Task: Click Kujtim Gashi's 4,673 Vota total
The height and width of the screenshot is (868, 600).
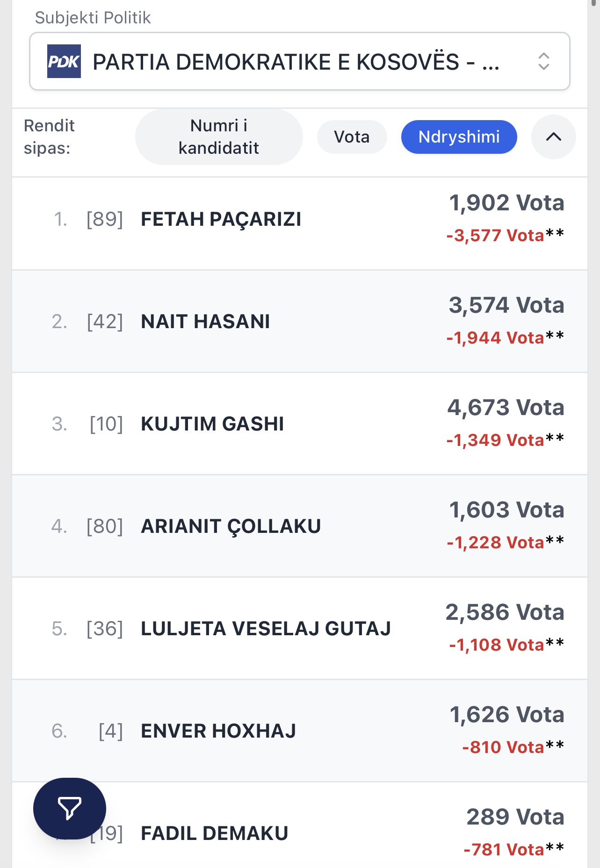Action: 506,408
